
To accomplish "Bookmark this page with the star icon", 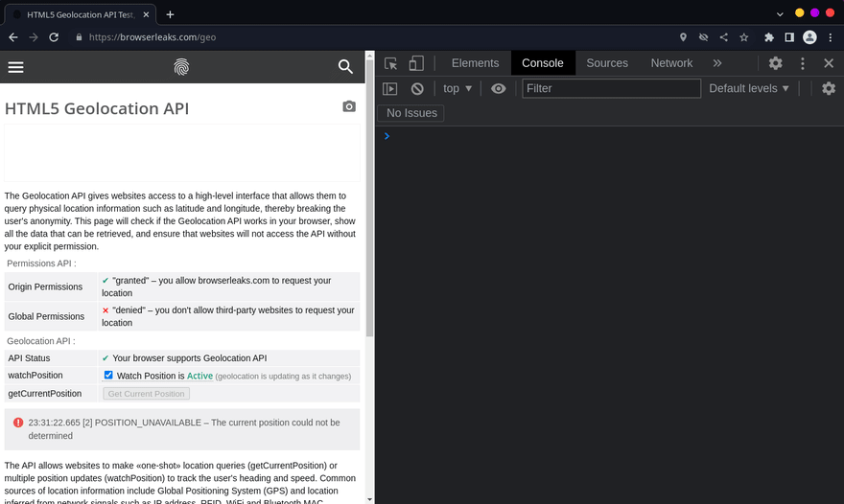I will (744, 37).
